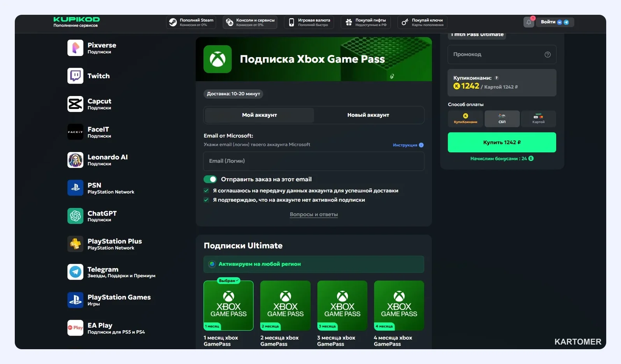Screen dimensions: 621x364
Task: Open Покупай гифты menu item
Action: tap(366, 22)
